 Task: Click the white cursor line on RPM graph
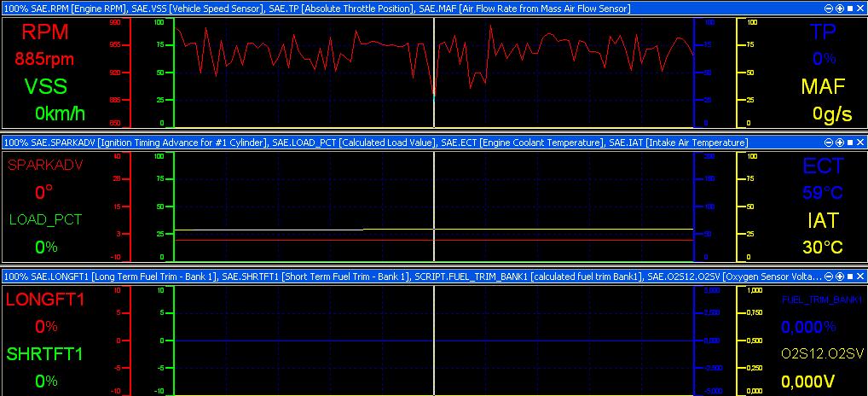434,73
